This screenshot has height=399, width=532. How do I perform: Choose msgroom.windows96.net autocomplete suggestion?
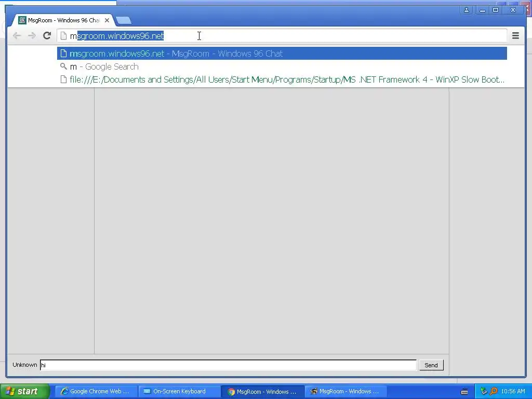282,54
